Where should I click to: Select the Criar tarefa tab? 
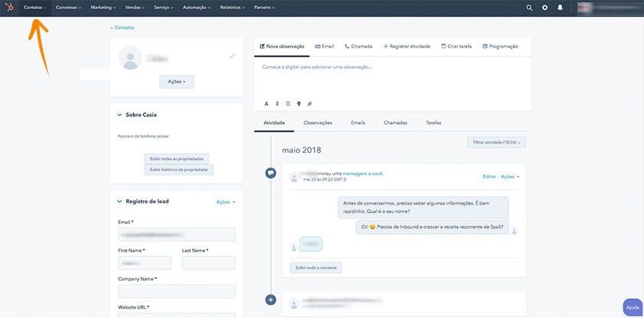(456, 47)
